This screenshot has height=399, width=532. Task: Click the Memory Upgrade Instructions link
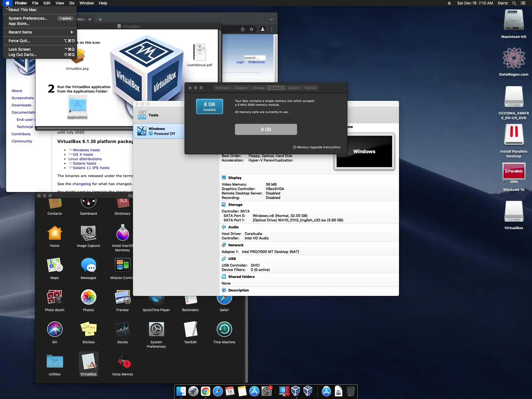pos(318,147)
